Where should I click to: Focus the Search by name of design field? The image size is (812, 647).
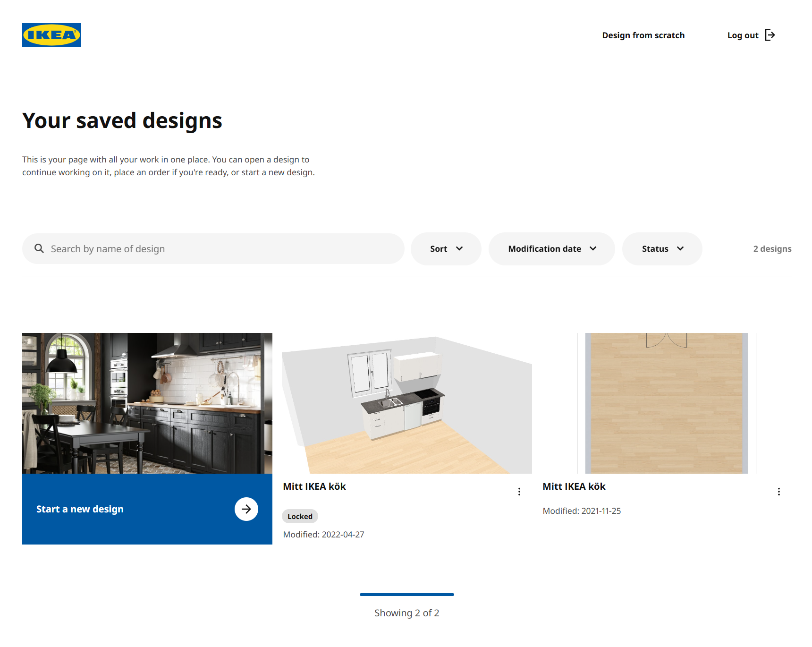pyautogui.click(x=222, y=249)
